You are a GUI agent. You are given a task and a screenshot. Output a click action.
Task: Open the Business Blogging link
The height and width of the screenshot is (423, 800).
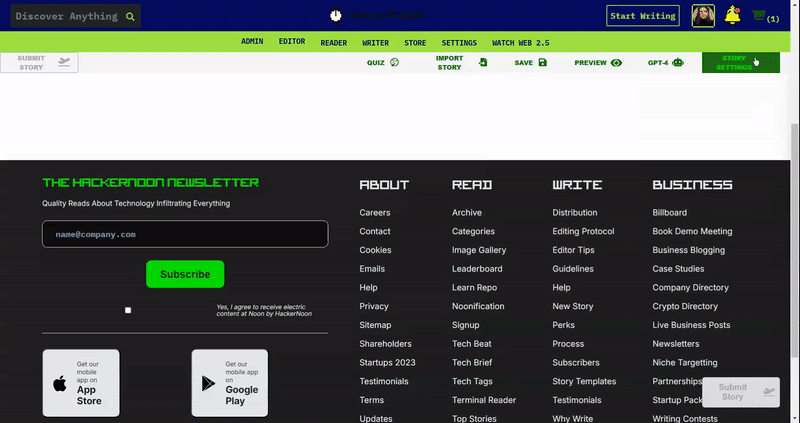point(689,250)
